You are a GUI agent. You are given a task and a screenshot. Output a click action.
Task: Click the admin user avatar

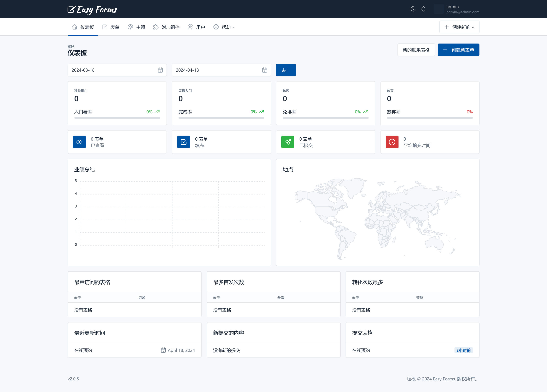pyautogui.click(x=439, y=9)
